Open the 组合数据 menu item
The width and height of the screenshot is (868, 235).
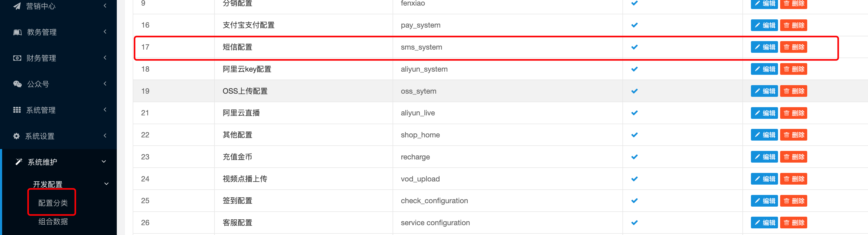(53, 221)
